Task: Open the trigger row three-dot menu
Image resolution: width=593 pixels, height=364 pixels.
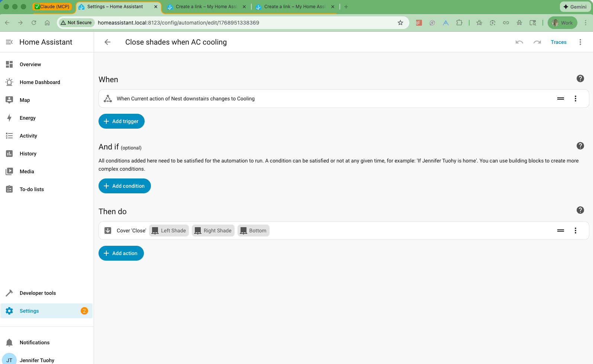Action: 576,99
